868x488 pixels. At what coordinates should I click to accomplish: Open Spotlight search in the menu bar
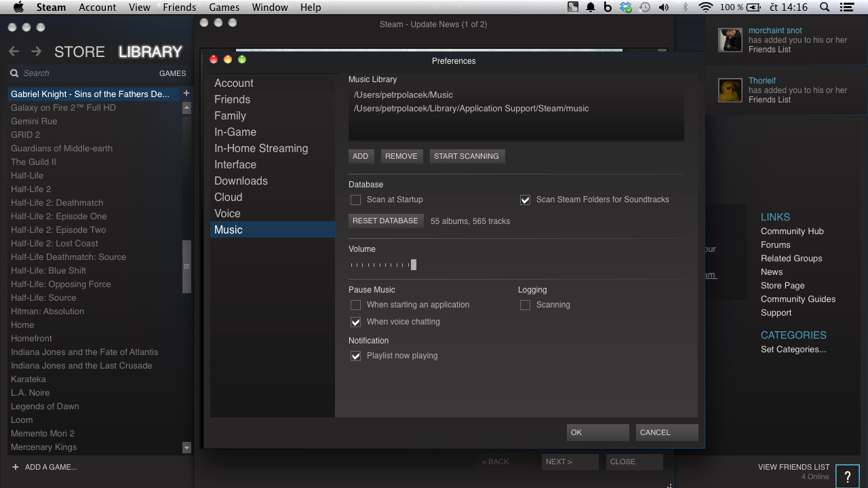tap(825, 7)
